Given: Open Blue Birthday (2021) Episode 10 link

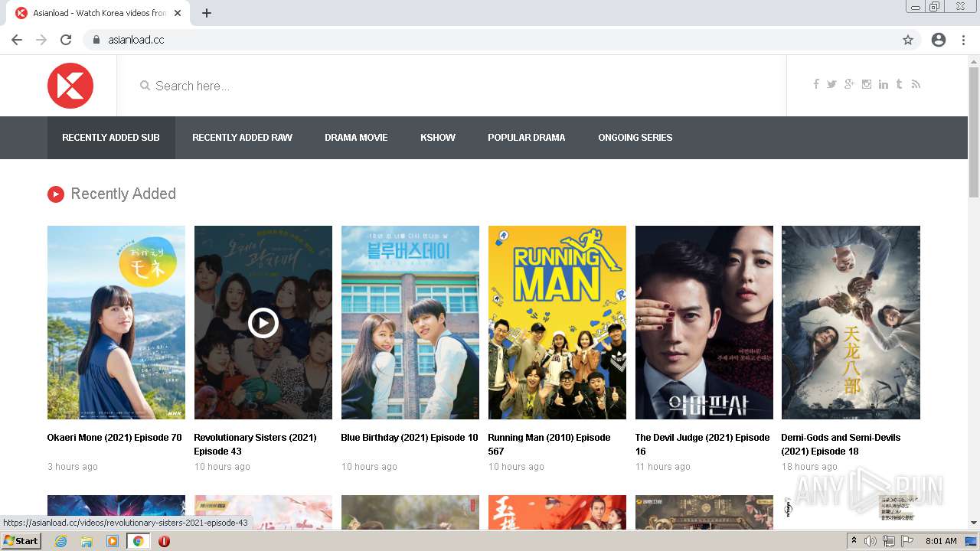Looking at the screenshot, I should (x=410, y=438).
